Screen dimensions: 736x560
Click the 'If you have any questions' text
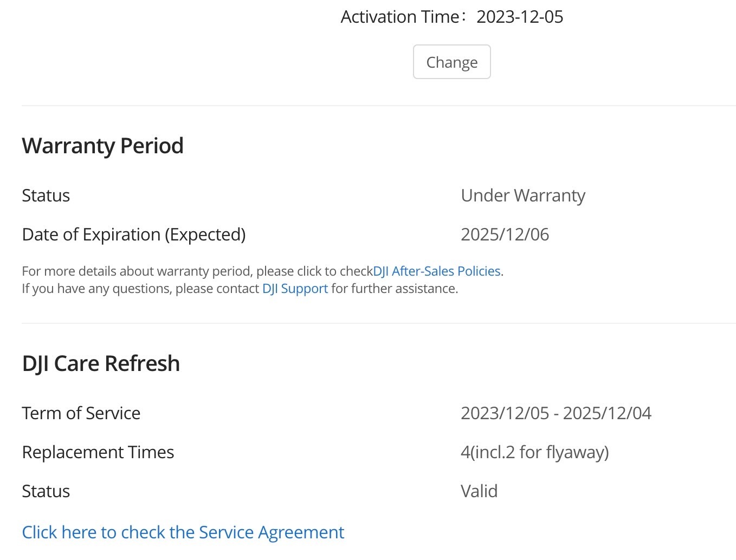click(x=140, y=289)
